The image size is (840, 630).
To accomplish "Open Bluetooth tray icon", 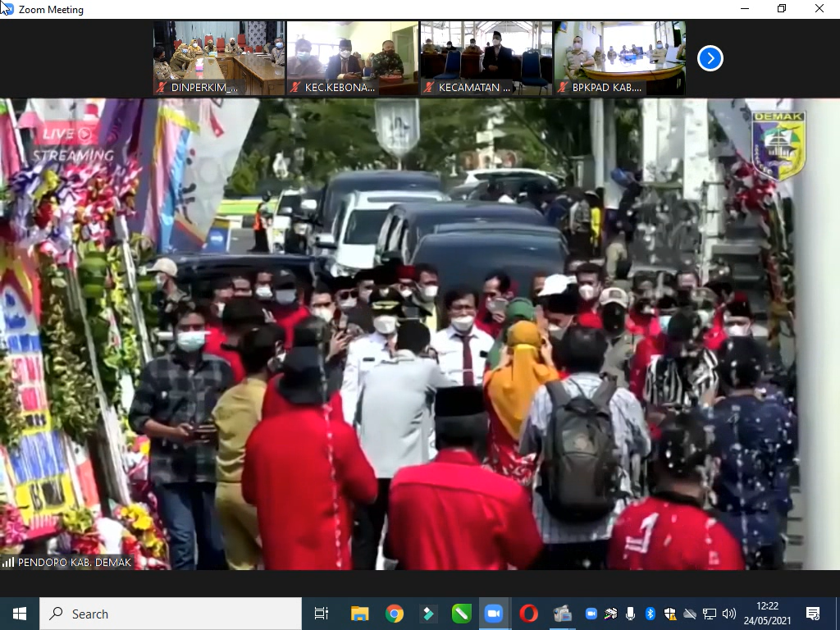I will (x=650, y=614).
